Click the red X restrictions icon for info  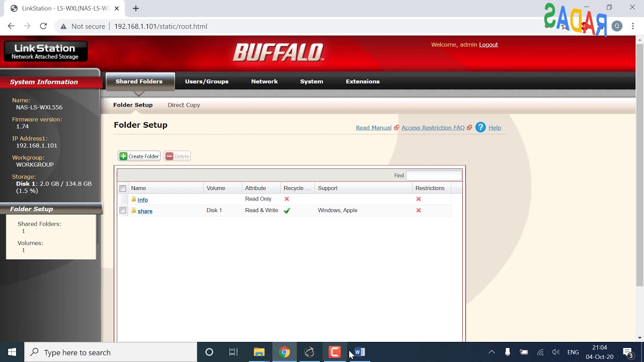click(419, 199)
